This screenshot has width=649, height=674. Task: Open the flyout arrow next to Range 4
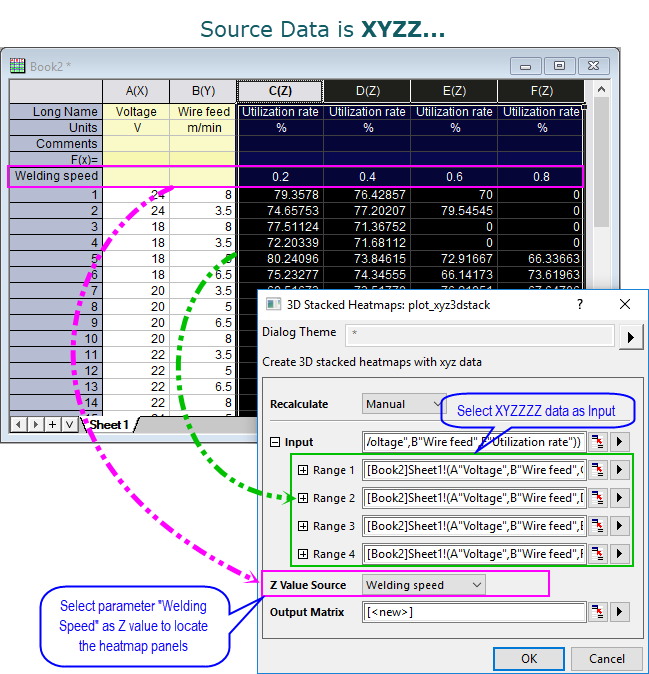[621, 554]
